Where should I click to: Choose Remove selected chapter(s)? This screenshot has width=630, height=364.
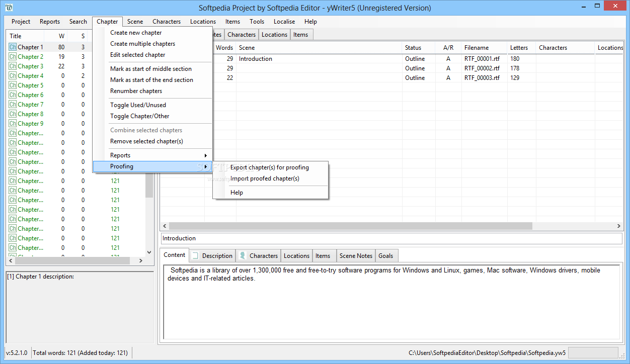pyautogui.click(x=152, y=141)
